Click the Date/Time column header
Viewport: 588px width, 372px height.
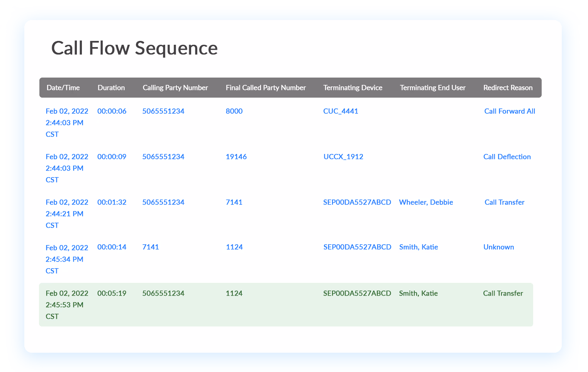click(x=63, y=88)
